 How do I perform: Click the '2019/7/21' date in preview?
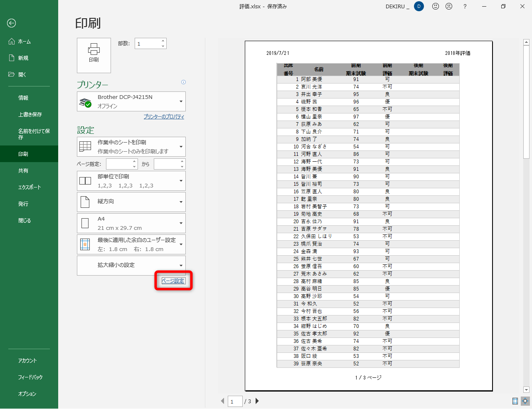tap(278, 53)
